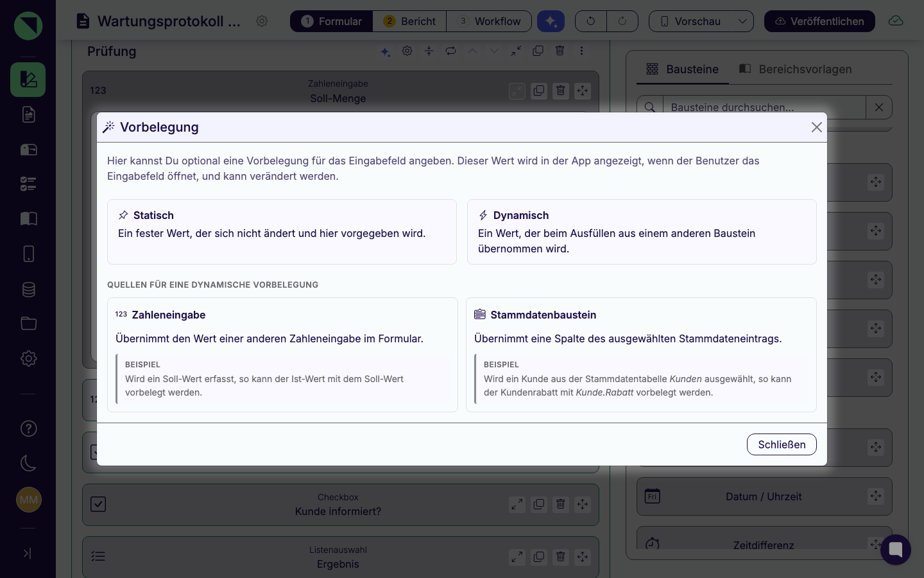Duplicate the Kunde informiert? checkbox block
This screenshot has width=924, height=578.
click(x=539, y=504)
